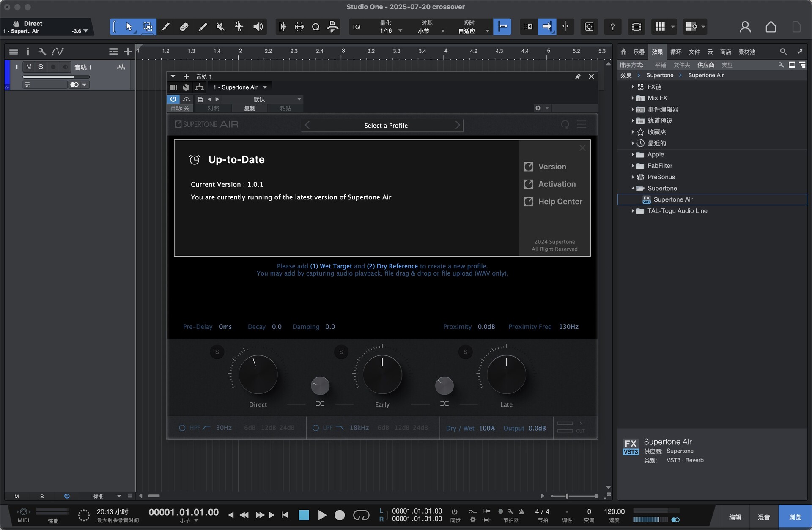
Task: Click the Stop button in transport
Action: [304, 515]
